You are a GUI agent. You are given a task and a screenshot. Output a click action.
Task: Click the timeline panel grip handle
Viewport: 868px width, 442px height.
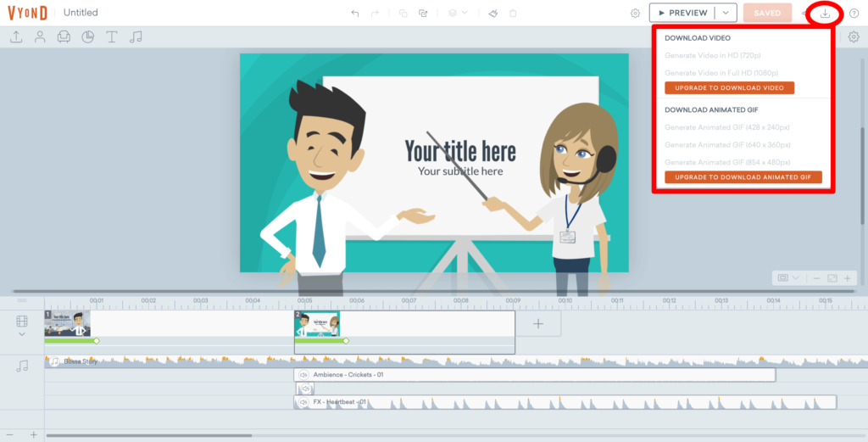[21, 300]
